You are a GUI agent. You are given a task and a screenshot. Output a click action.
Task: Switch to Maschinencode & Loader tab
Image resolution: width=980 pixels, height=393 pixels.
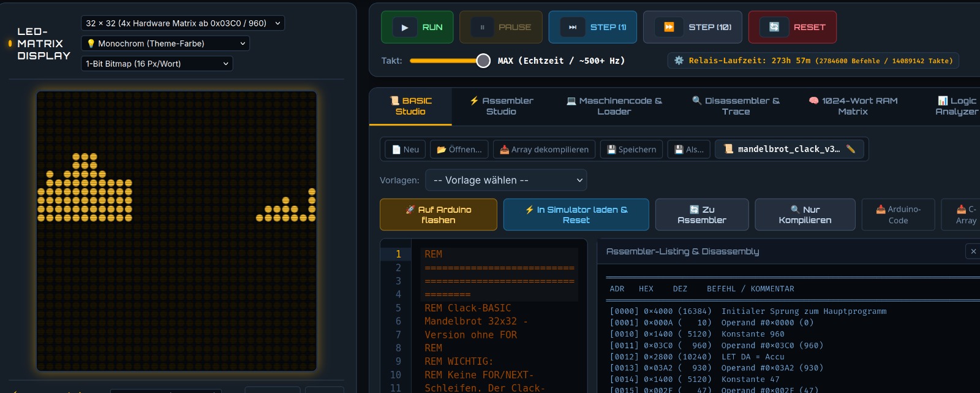[x=614, y=106]
